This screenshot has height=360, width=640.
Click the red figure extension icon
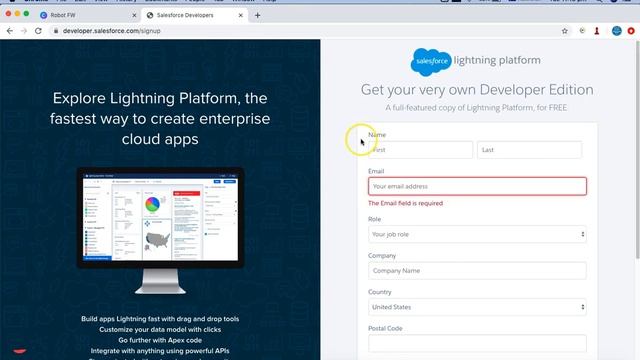(x=597, y=31)
